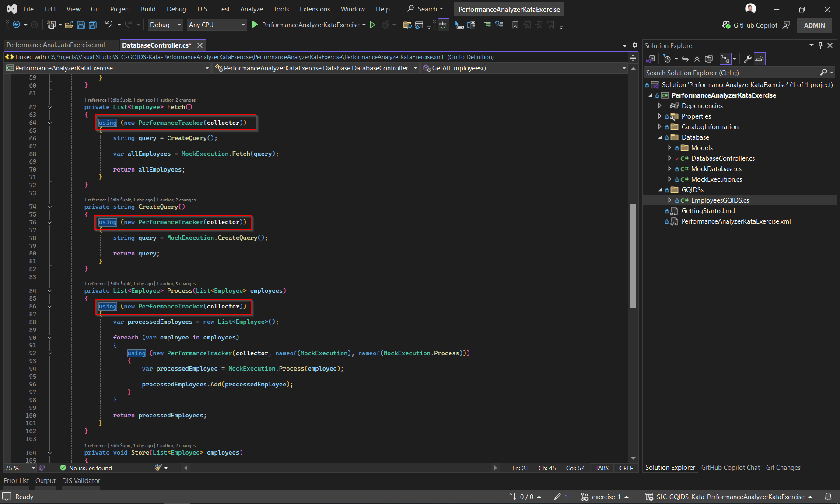The image size is (840, 504).
Task: Toggle the nested files view icon in Solution Explorer
Action: coord(725,59)
